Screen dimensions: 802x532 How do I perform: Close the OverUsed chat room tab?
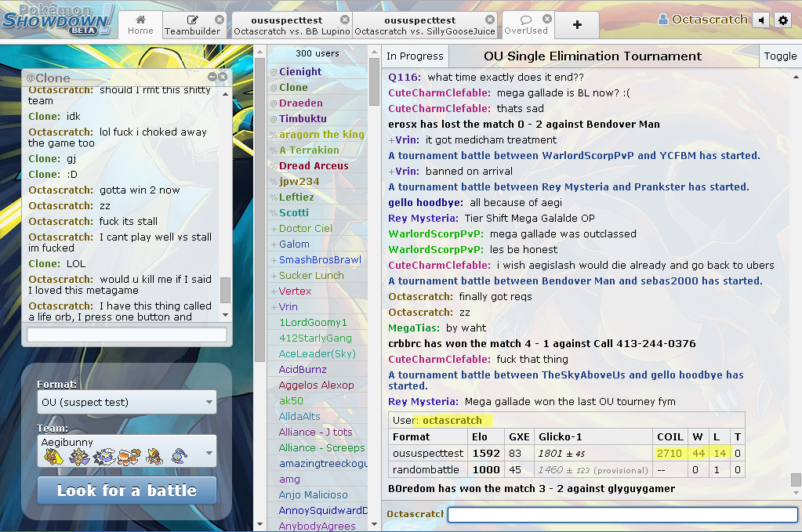[546, 19]
